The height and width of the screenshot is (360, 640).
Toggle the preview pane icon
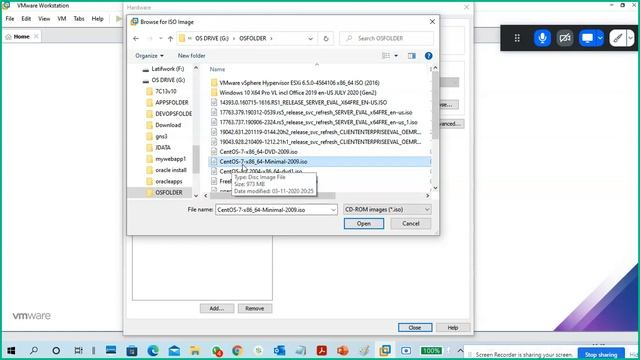(411, 56)
